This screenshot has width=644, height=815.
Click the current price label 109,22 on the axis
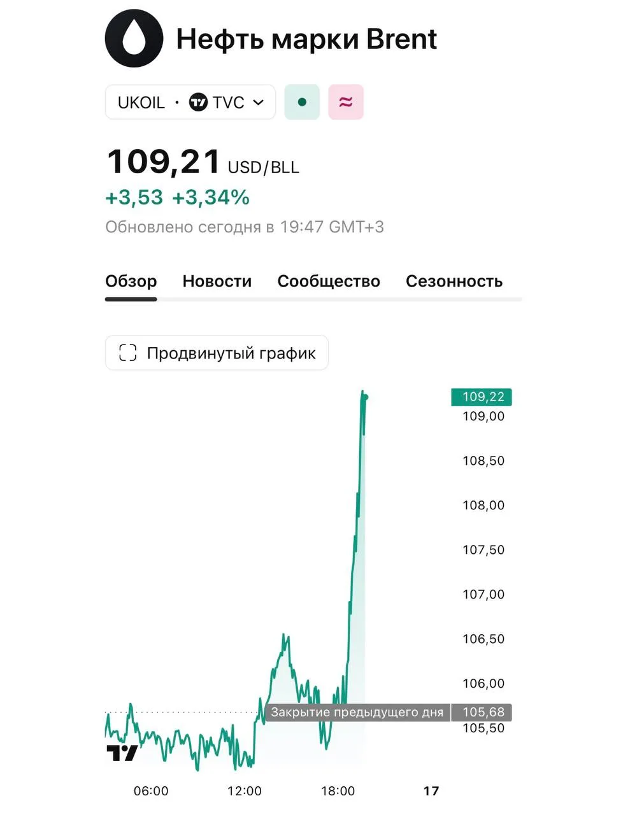pyautogui.click(x=482, y=397)
